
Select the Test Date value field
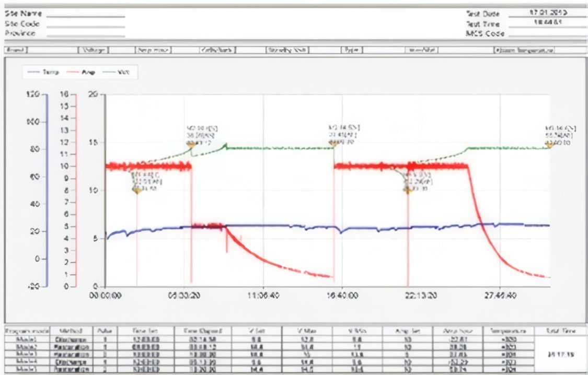547,14
